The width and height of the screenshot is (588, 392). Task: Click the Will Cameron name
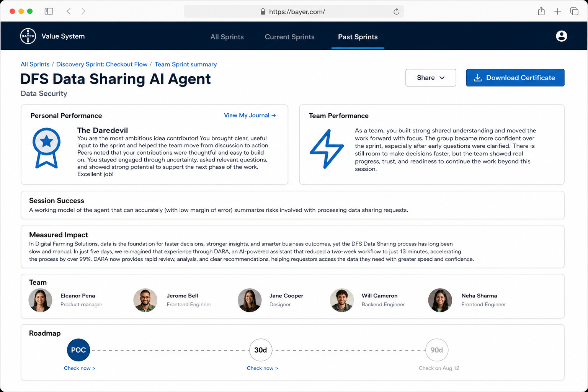(380, 296)
